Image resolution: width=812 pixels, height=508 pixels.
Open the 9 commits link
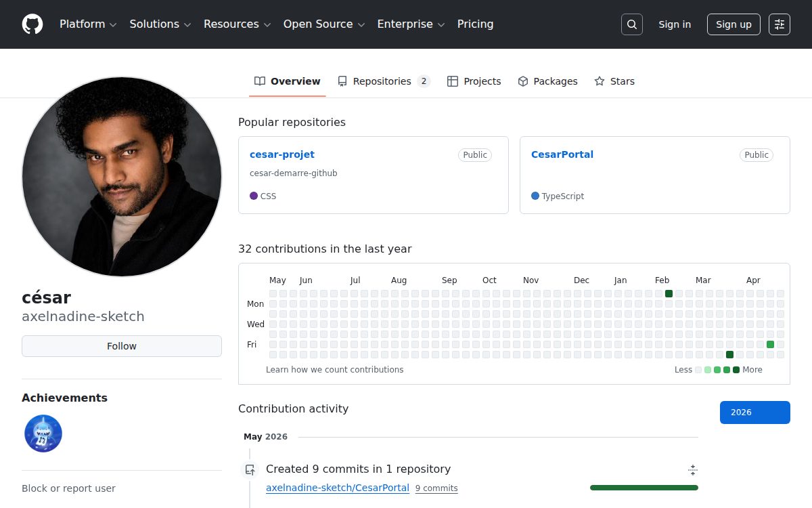pos(436,488)
